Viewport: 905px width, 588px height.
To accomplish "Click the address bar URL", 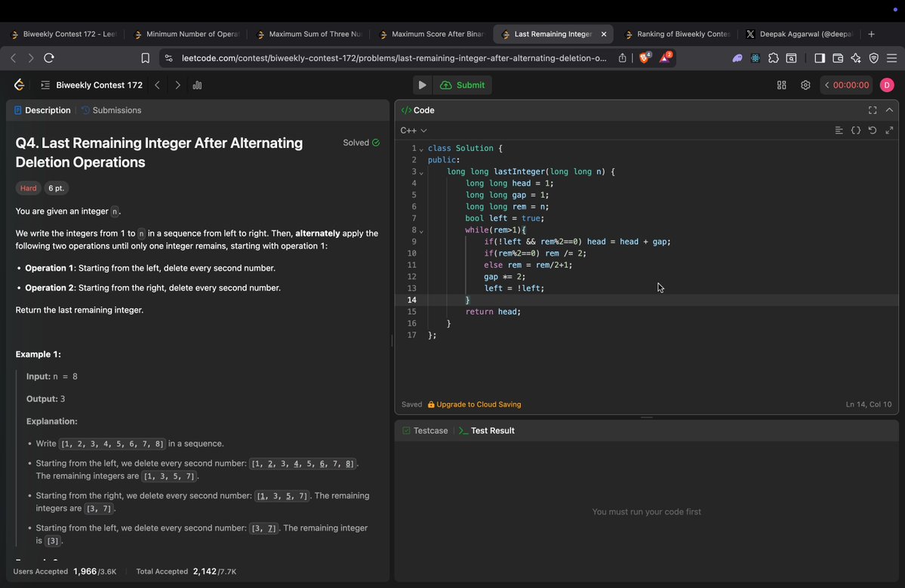I will 394,57.
